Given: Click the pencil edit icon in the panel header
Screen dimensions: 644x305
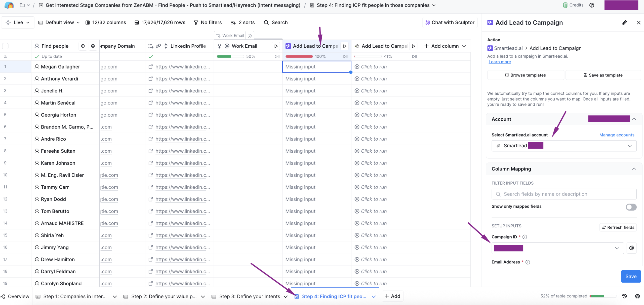Looking at the screenshot, I should click(x=625, y=22).
